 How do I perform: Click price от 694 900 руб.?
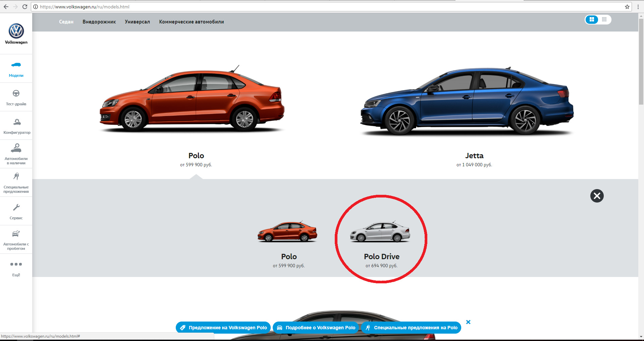tap(381, 266)
